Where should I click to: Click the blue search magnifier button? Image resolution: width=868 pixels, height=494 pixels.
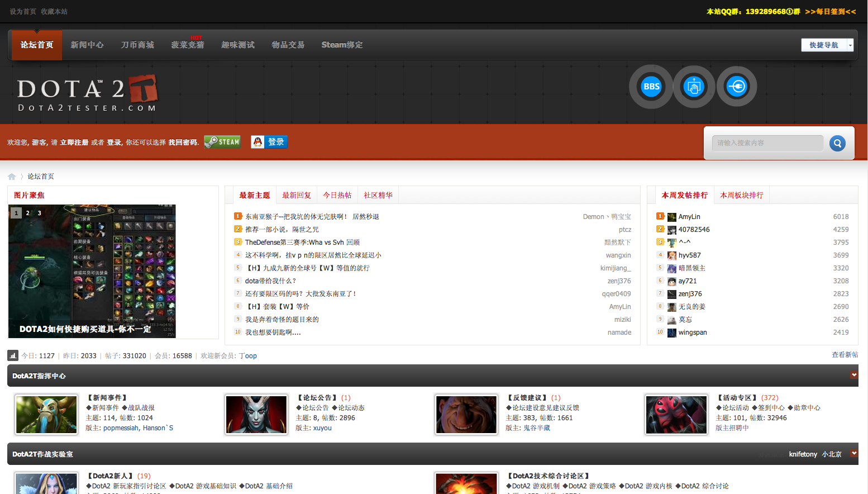tap(837, 144)
